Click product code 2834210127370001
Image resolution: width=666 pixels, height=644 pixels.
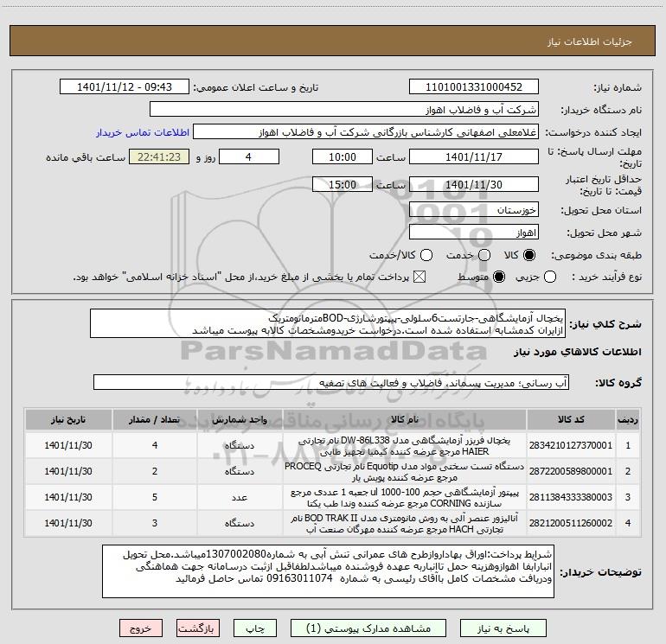[571, 445]
